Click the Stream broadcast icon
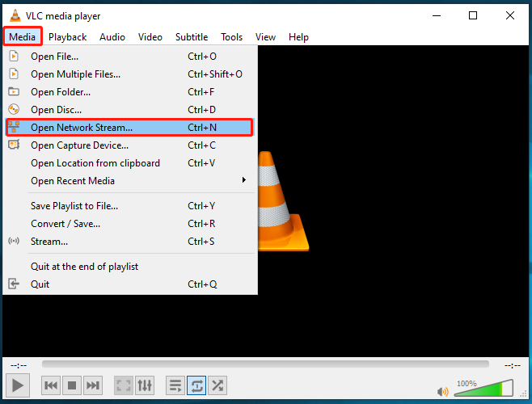 point(14,241)
